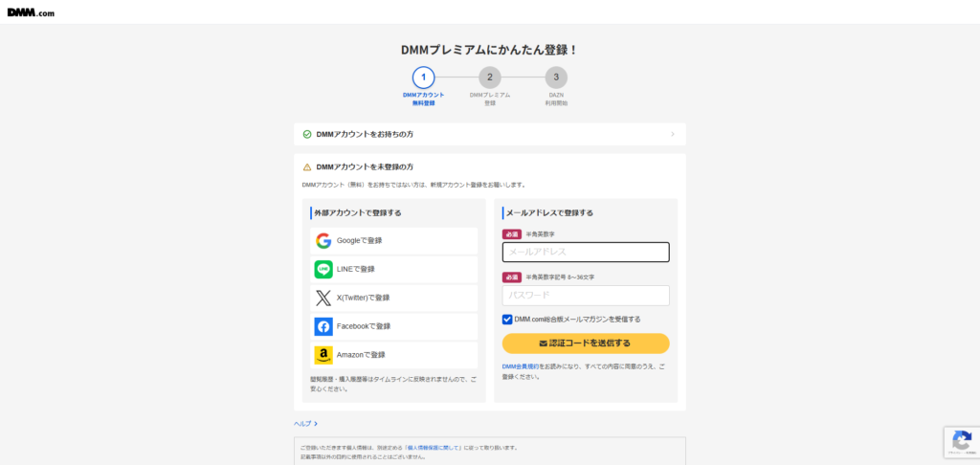Click the X (Twitter) icon
Viewport: 980px width, 465px height.
point(323,299)
